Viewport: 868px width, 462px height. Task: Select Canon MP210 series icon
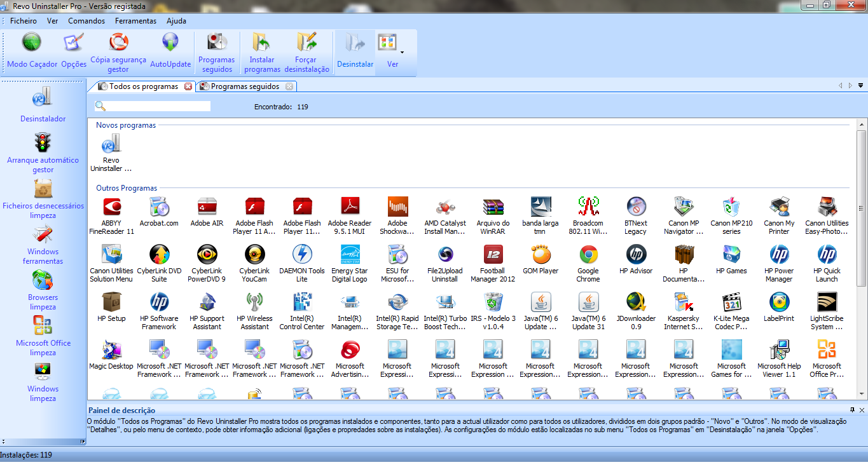731,216
